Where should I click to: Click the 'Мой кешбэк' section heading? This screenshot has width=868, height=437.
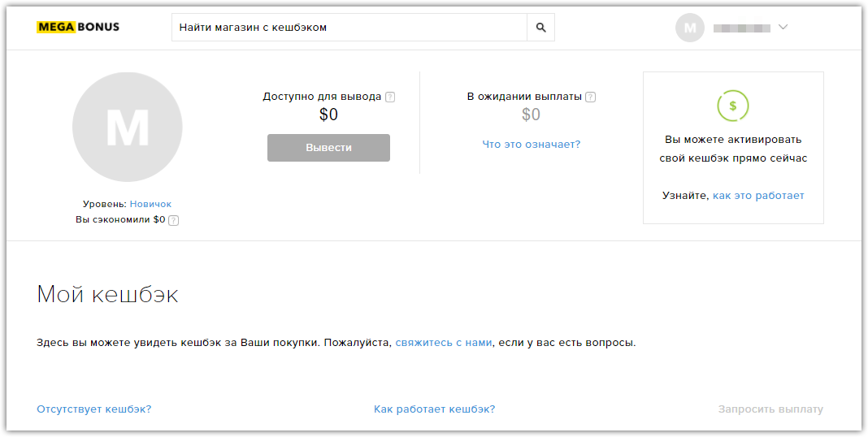click(x=107, y=294)
